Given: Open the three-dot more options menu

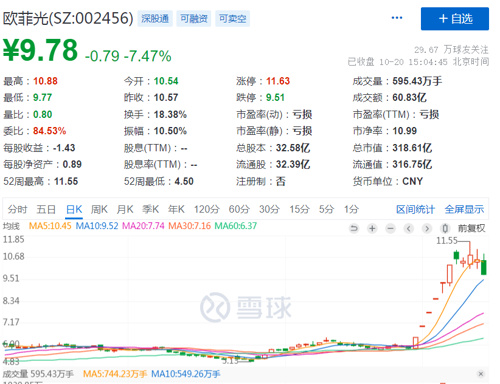Looking at the screenshot, I should pos(397,18).
